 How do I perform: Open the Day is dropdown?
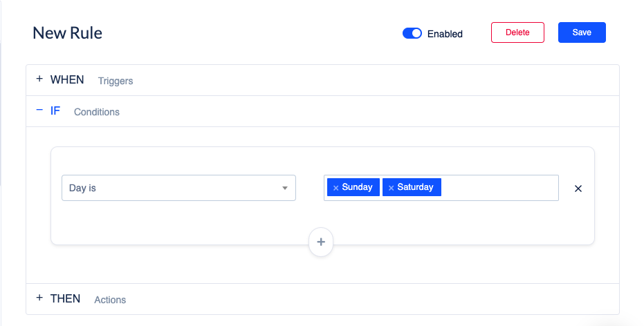[178, 188]
